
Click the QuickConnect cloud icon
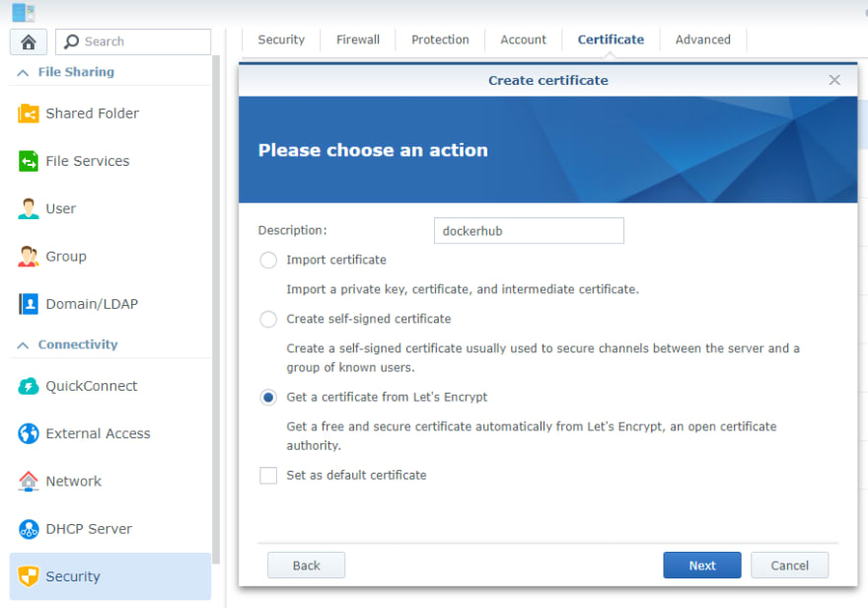29,386
